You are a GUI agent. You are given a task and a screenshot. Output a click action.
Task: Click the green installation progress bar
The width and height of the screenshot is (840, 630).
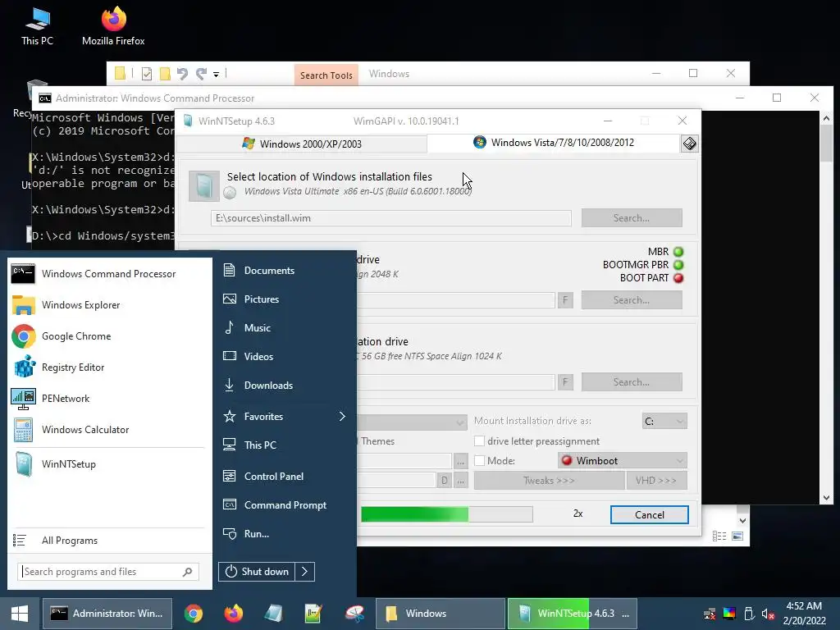point(447,514)
